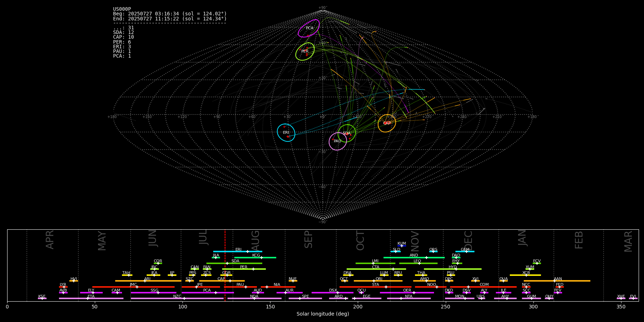
Task: Select the 'PCA: 1' legend entry
Action: (x=122, y=56)
